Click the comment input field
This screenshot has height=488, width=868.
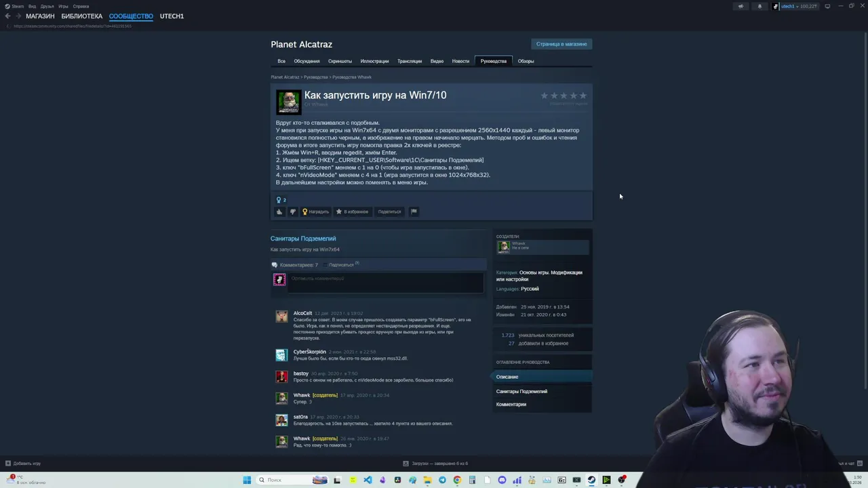387,283
